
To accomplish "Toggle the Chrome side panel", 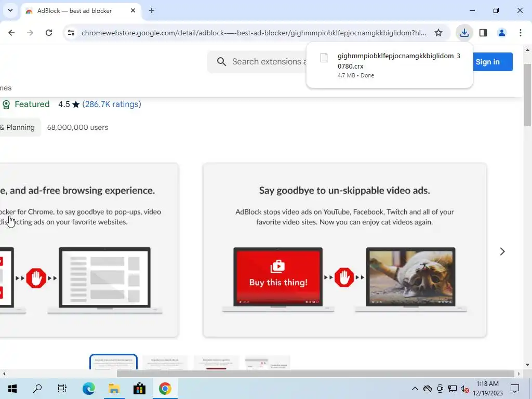I will click(483, 33).
